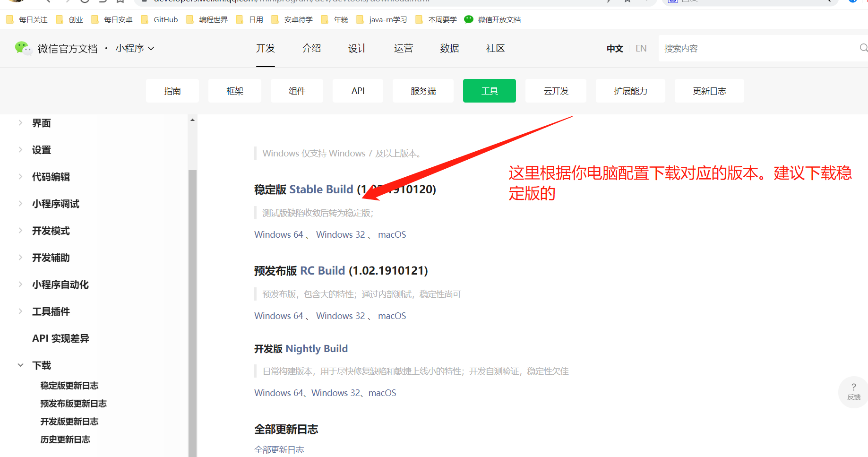
Task: Open the GitHub bookmark folder
Action: (159, 19)
